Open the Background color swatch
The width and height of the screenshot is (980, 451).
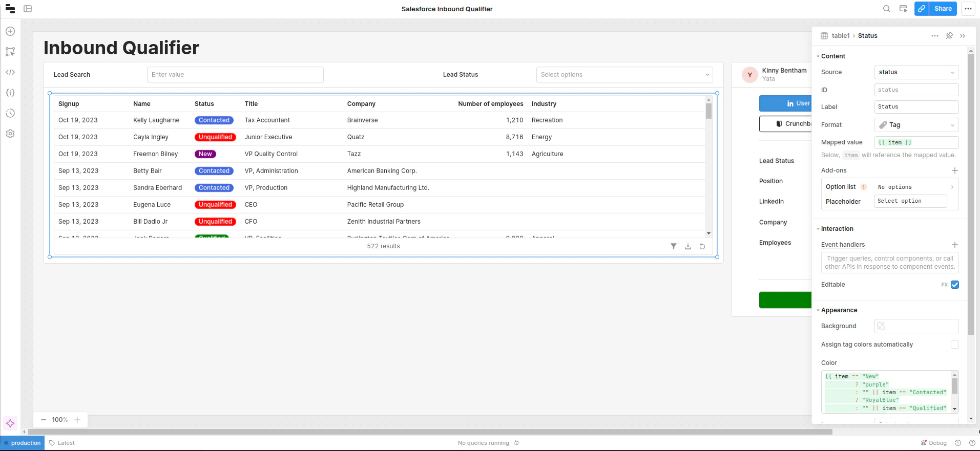pyautogui.click(x=881, y=326)
